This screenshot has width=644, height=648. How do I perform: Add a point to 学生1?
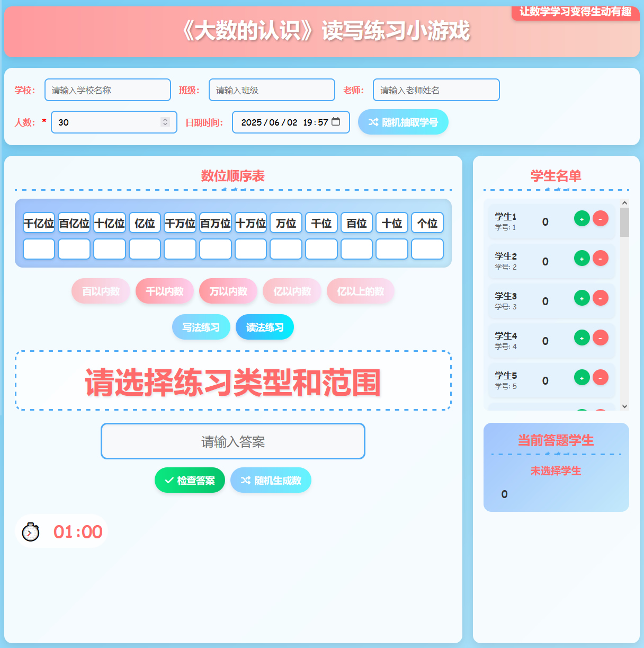click(582, 218)
